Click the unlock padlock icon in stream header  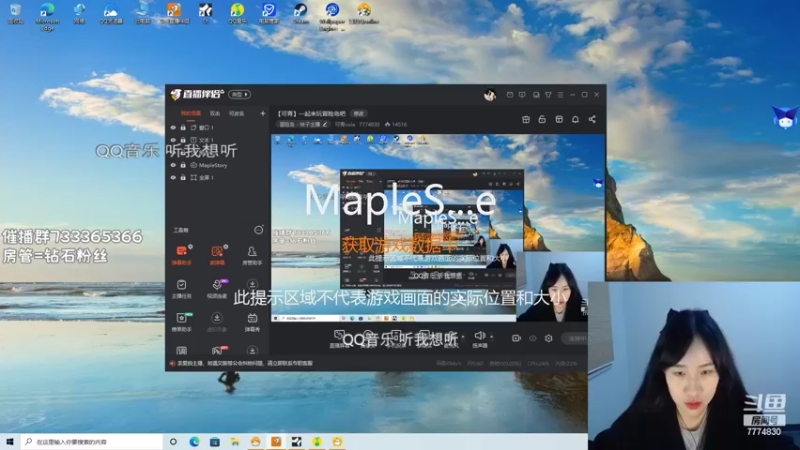[542, 119]
